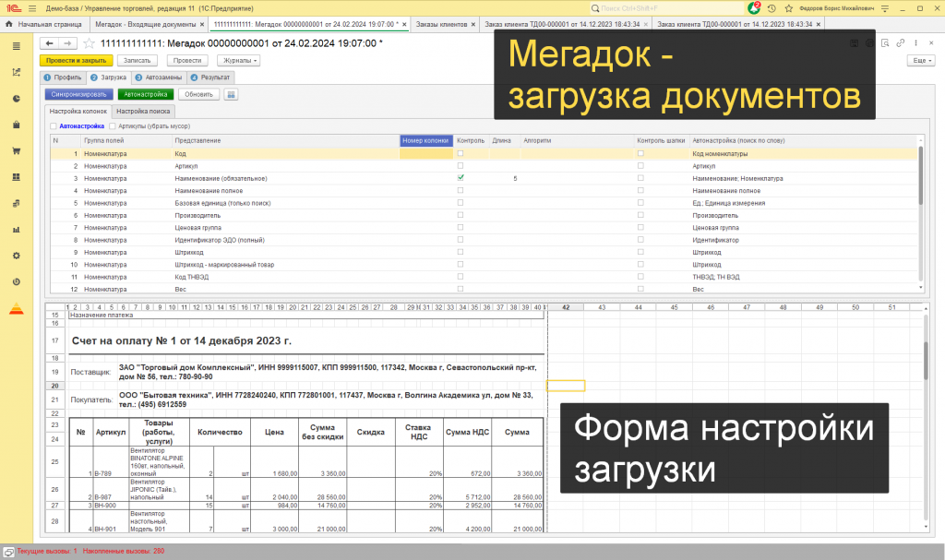Go forward with the right arrow
This screenshot has height=560, width=945.
67,43
